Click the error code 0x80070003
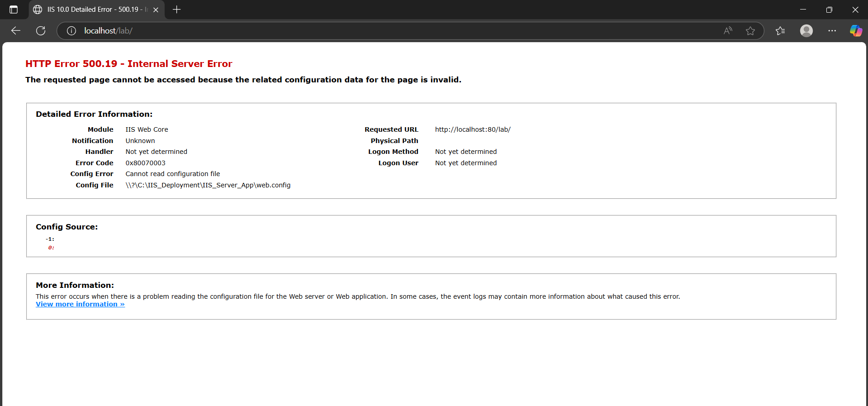Screen dimensions: 868x406 tap(146, 163)
